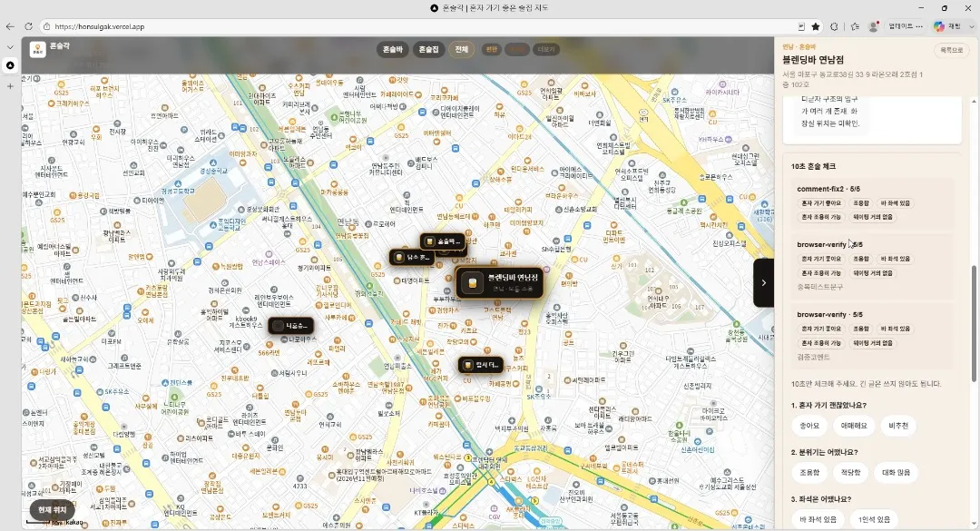Choose 조용함 for the atmosphere question
Screen dimensions: 980x531
pyautogui.click(x=809, y=472)
